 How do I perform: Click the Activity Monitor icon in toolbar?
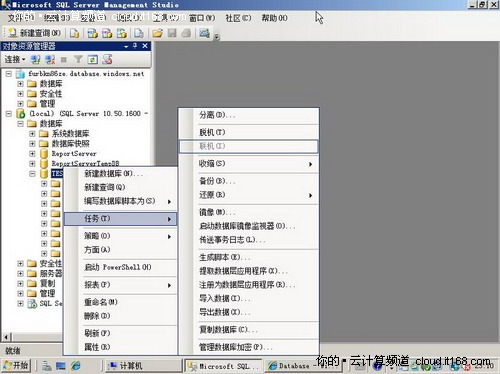(204, 33)
